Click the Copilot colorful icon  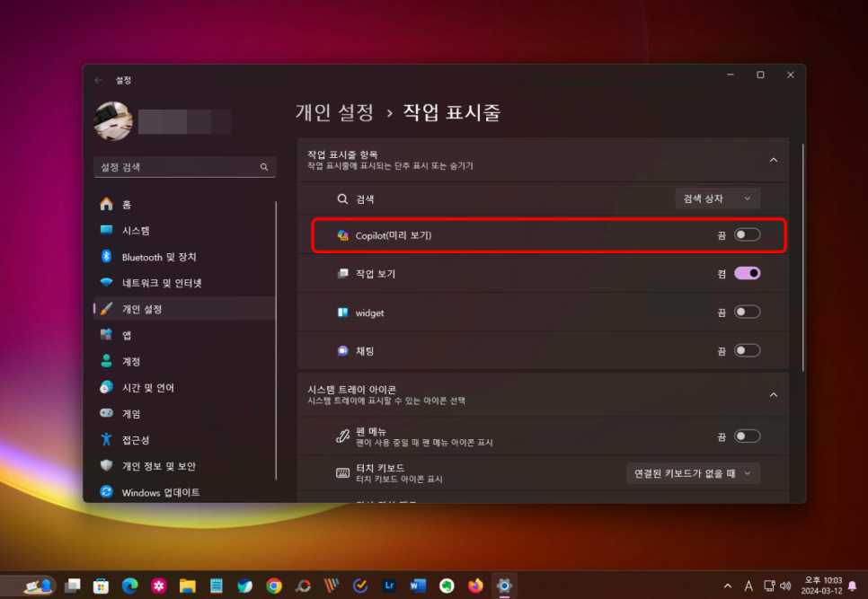click(x=342, y=235)
